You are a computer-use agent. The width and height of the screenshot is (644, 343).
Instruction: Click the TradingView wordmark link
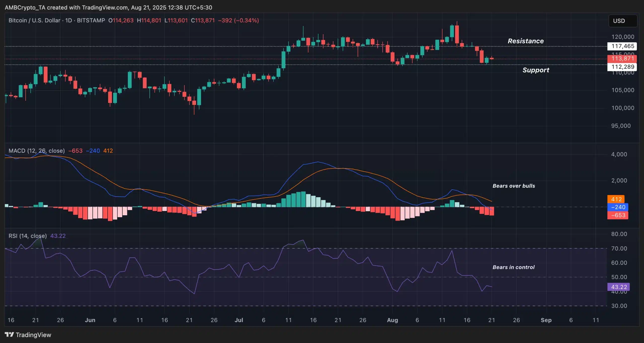(x=33, y=335)
